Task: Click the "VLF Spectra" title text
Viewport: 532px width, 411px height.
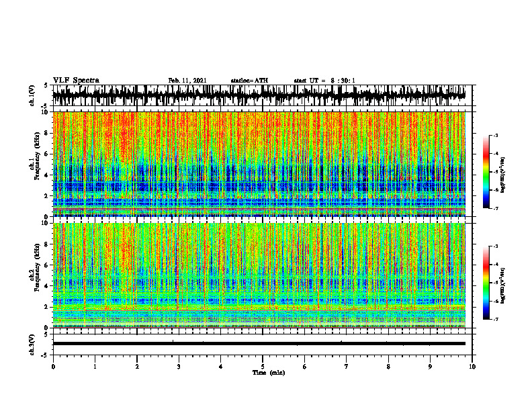Action: (76, 81)
